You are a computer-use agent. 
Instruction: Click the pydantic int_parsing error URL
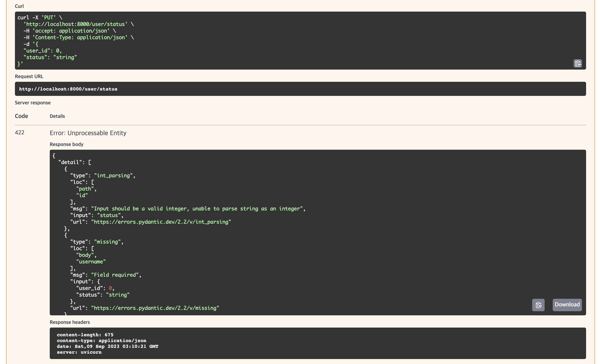click(161, 222)
